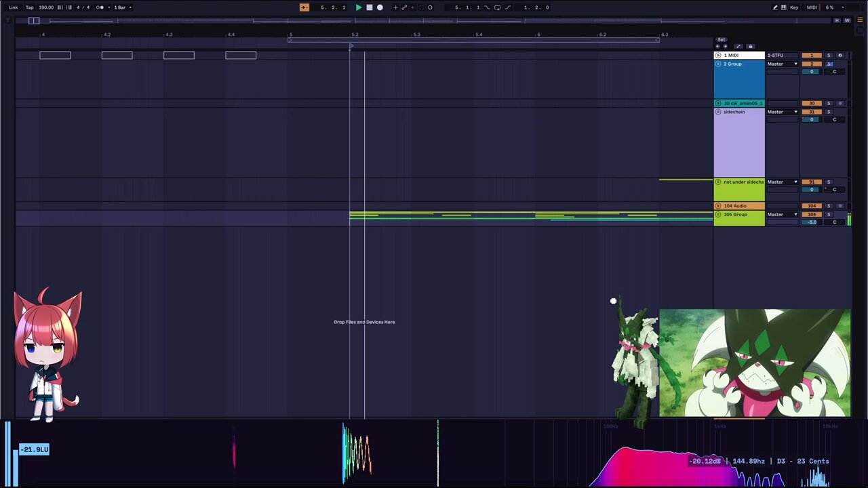Click the arrangement loop brace

coord(473,40)
